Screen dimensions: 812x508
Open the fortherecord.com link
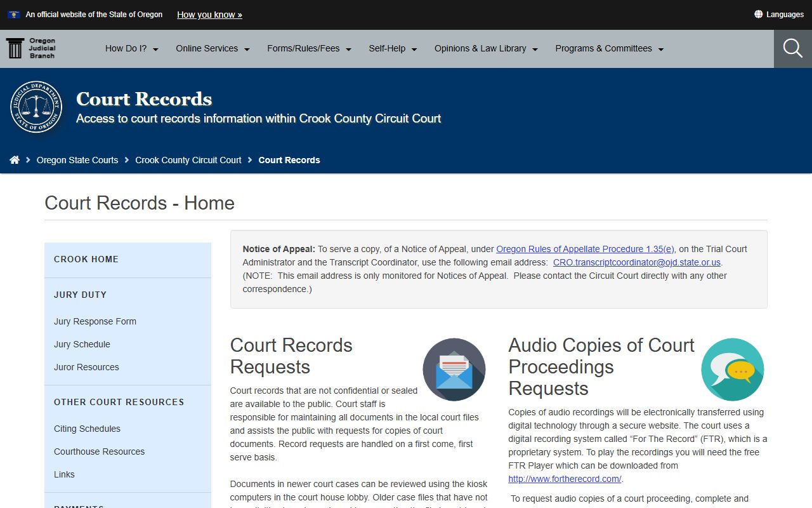[565, 479]
